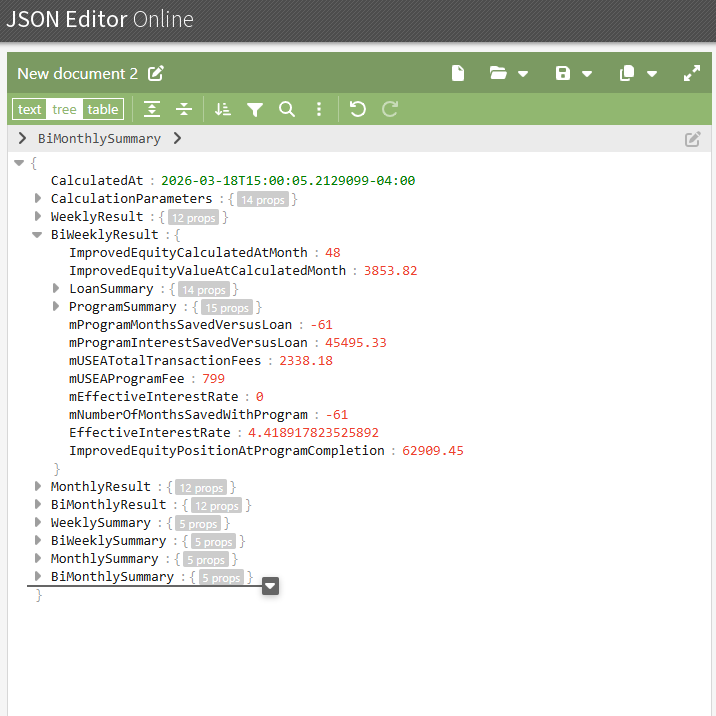Open the folder open-file dropdown
The width and height of the screenshot is (716, 716).
(509, 73)
